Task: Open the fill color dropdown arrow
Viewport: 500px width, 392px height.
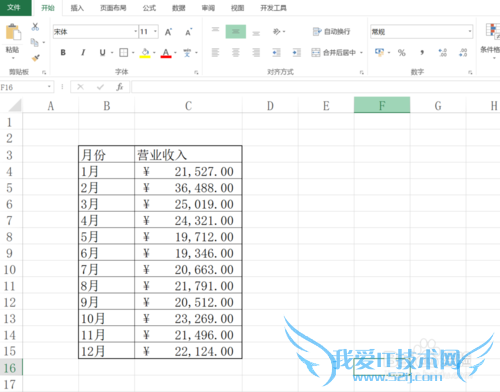Action: 154,52
